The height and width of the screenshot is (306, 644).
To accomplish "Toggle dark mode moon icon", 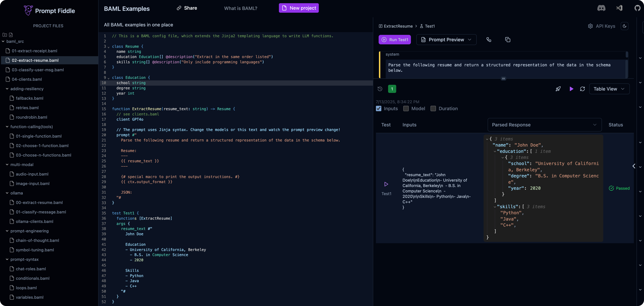I will pyautogui.click(x=625, y=26).
